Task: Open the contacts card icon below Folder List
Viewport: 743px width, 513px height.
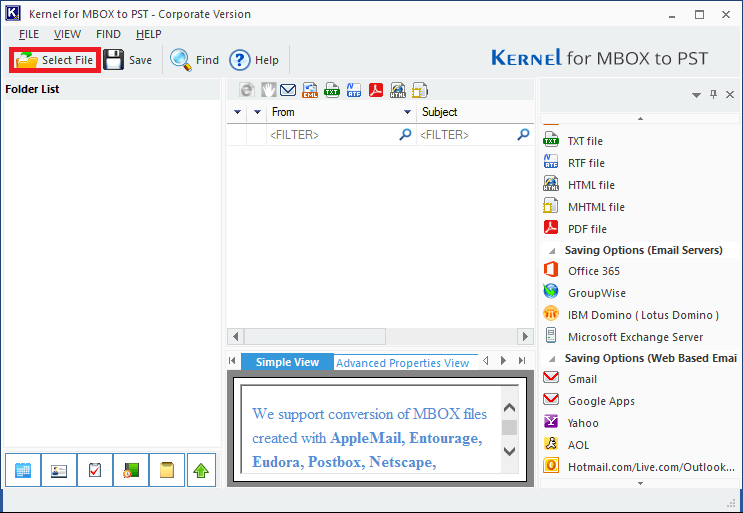Action: (x=59, y=470)
